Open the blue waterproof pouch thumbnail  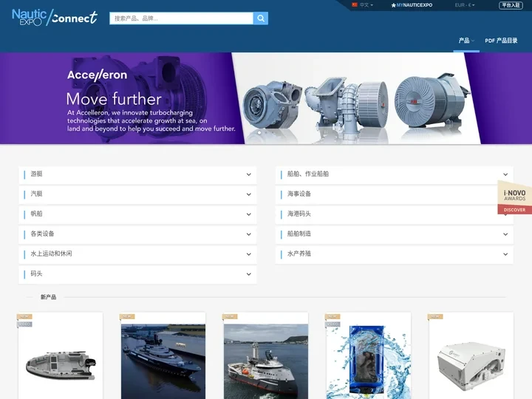pyautogui.click(x=369, y=361)
